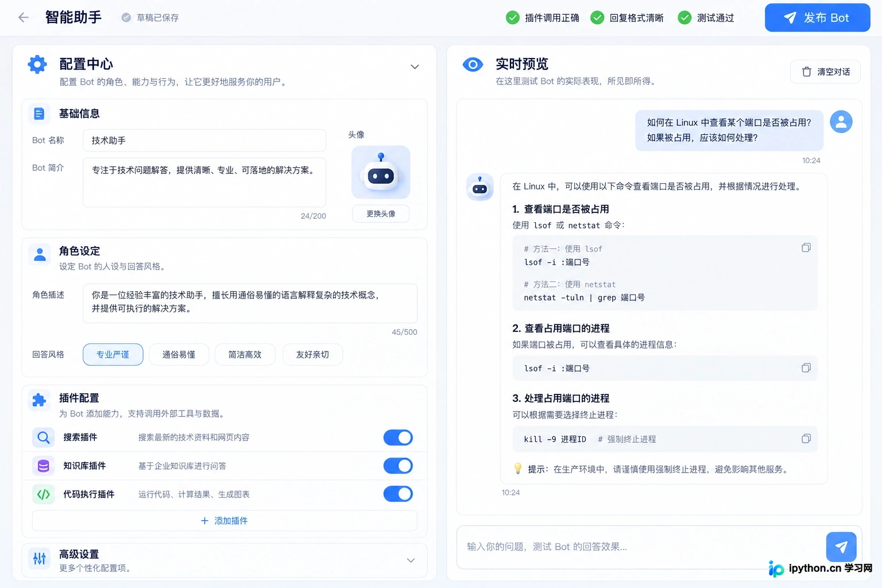Click the heading 2. 查看占用端口的进程
Viewport: 882px width, 588px height.
click(x=561, y=328)
